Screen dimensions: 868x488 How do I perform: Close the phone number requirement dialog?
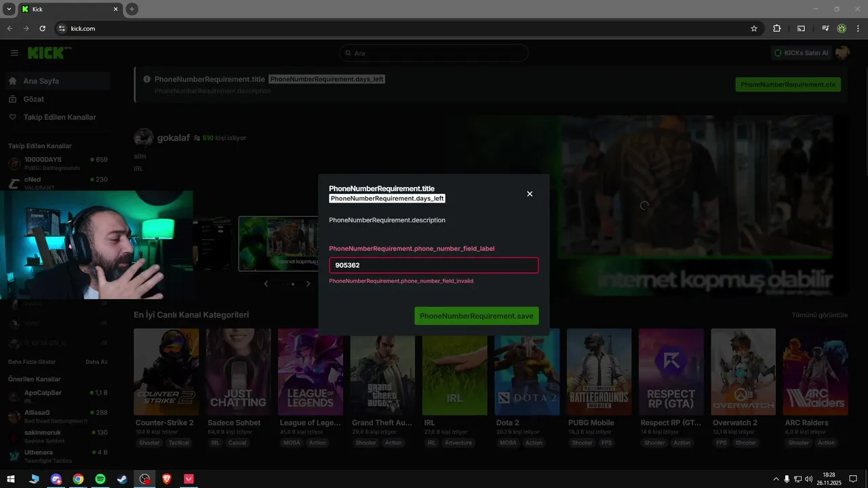(x=530, y=194)
